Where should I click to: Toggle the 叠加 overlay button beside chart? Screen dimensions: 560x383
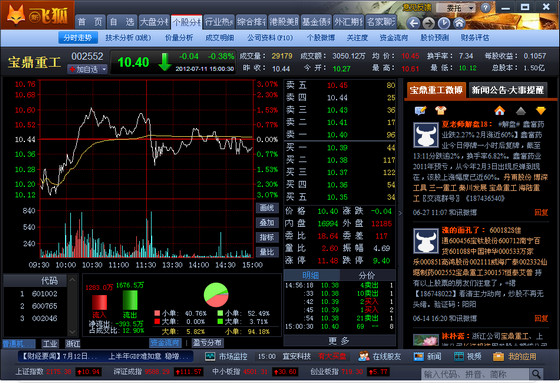pos(266,223)
